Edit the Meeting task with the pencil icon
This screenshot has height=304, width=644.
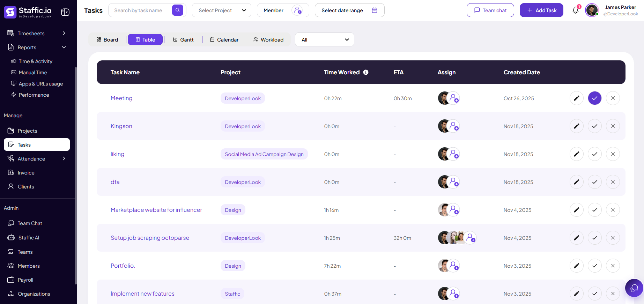577,98
